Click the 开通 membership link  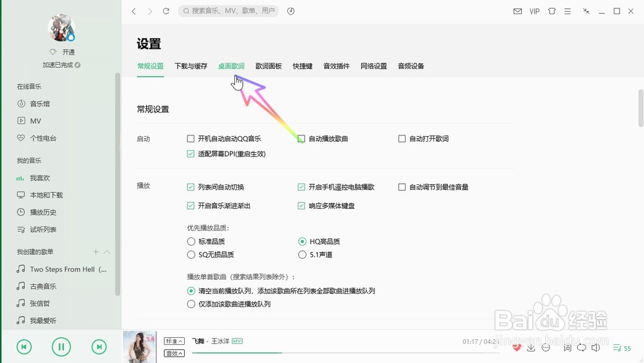click(68, 52)
